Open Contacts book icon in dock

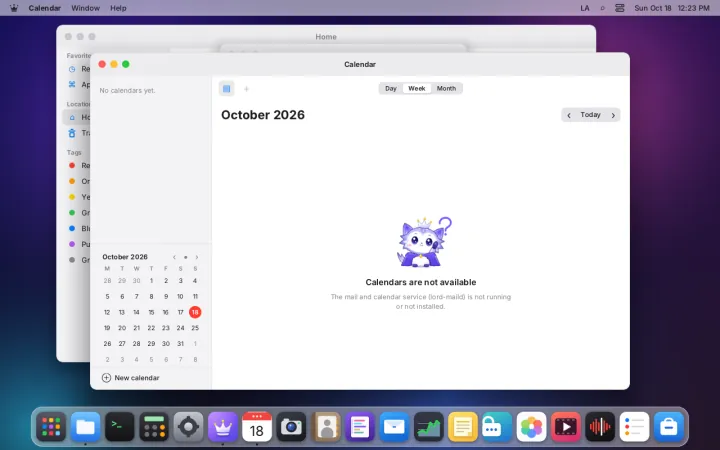tap(326, 427)
